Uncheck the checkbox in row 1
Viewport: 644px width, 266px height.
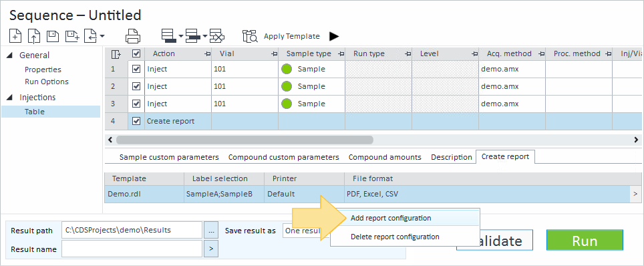click(x=136, y=69)
